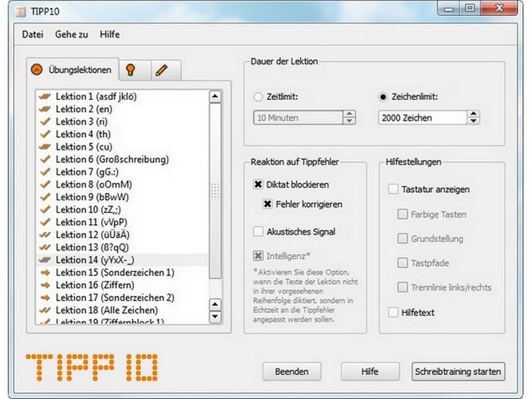Click the lower scroll-up arrow of lesson list
This screenshot has height=399, width=532.
(215, 304)
